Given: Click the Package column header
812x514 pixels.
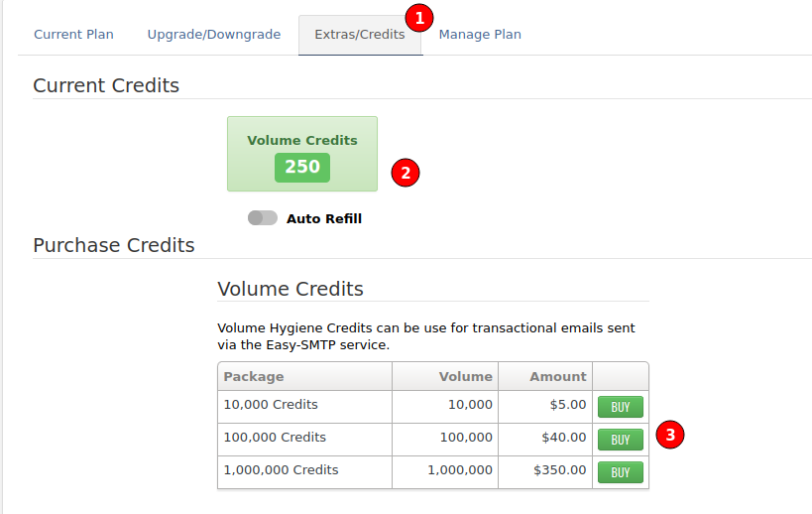Looking at the screenshot, I should point(254,377).
